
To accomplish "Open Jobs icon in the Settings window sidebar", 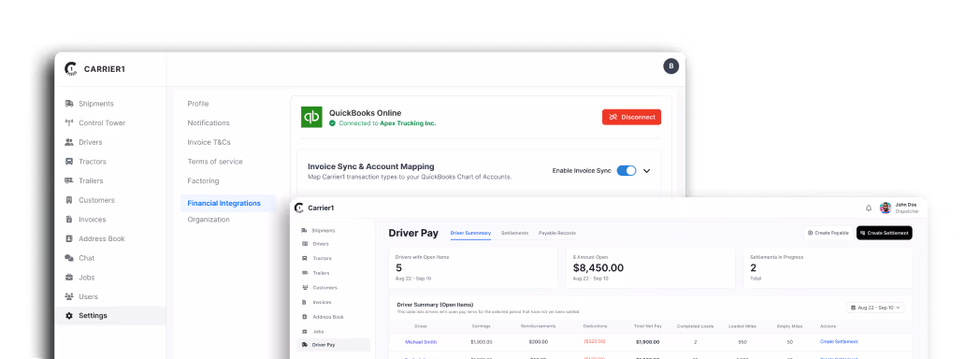I will pos(69,278).
